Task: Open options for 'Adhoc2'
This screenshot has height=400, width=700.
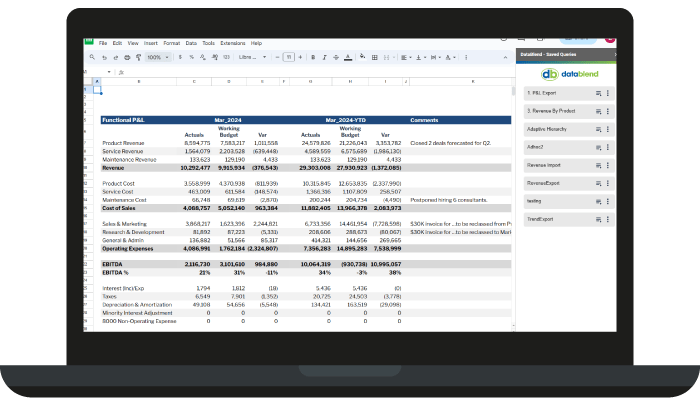Action: [608, 147]
